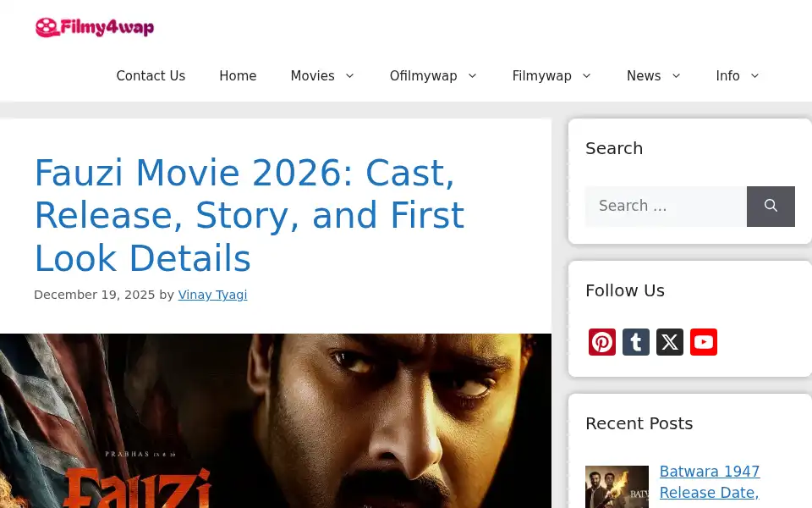Click the Filmy4wap site logo
This screenshot has width=812, height=508.
95,27
